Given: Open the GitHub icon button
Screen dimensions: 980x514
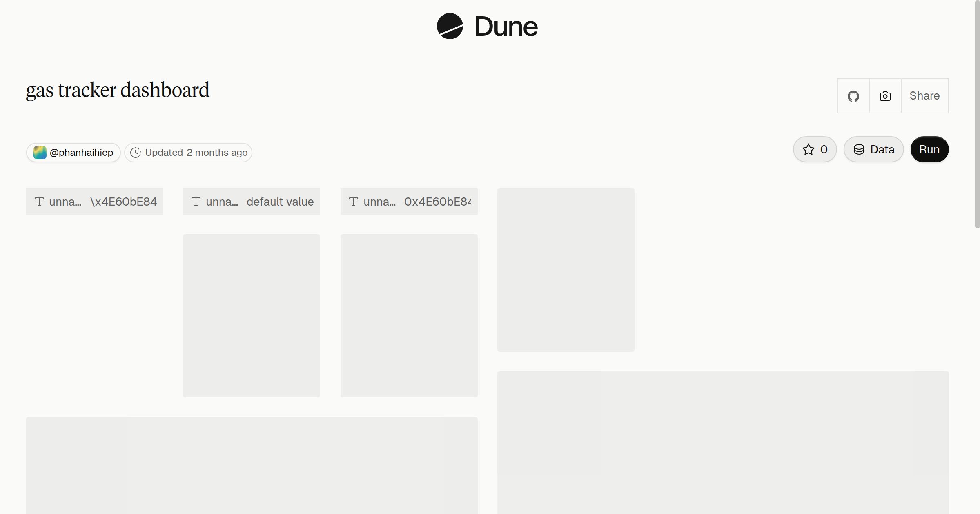Looking at the screenshot, I should point(853,96).
